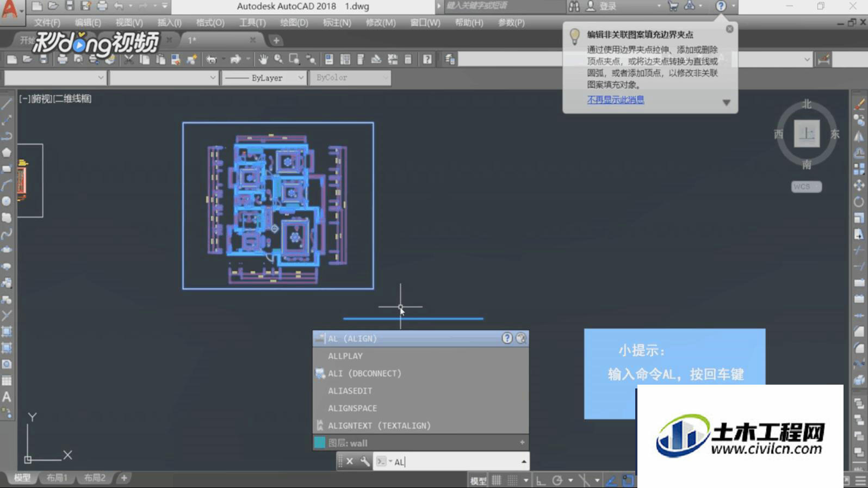Click the [-]俯视[二维线框] viewport label
Viewport: 868px width, 488px height.
click(x=55, y=98)
